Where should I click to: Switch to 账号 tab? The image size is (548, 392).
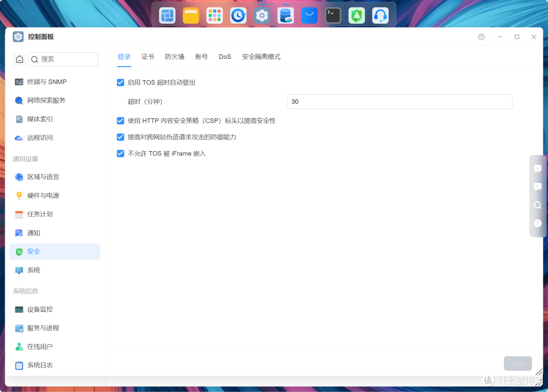tap(201, 57)
